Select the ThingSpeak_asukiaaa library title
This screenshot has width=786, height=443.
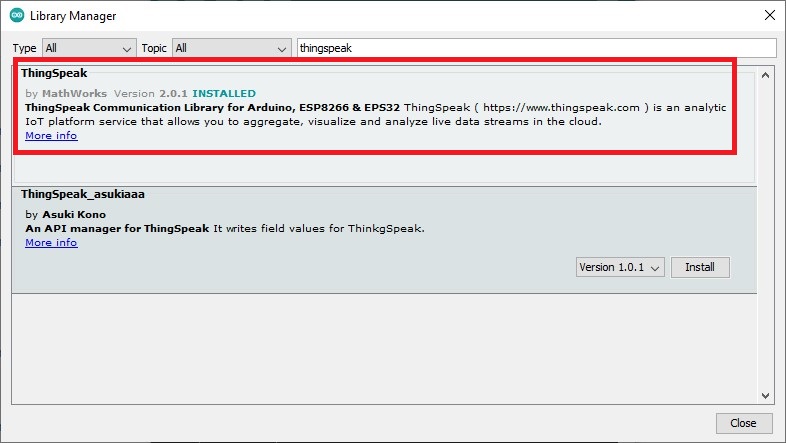83,194
